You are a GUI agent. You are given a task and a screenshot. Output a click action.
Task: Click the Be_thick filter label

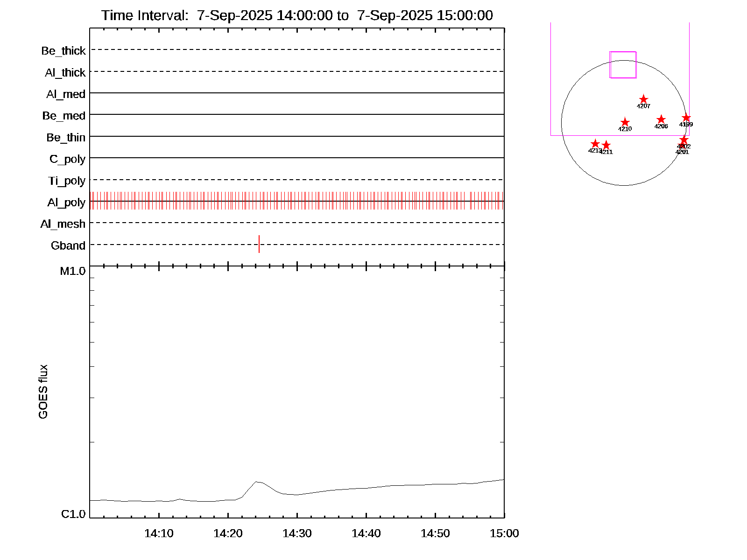click(x=63, y=51)
